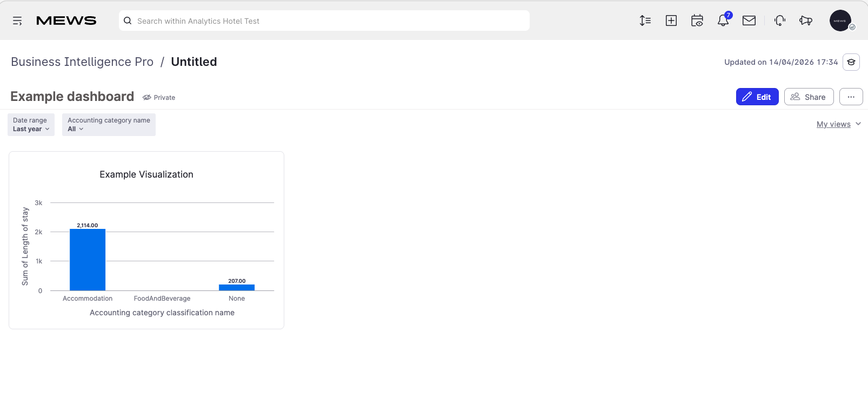Image resolution: width=868 pixels, height=420 pixels.
Task: Click the Sum of Length of stay axis title
Action: (25, 246)
